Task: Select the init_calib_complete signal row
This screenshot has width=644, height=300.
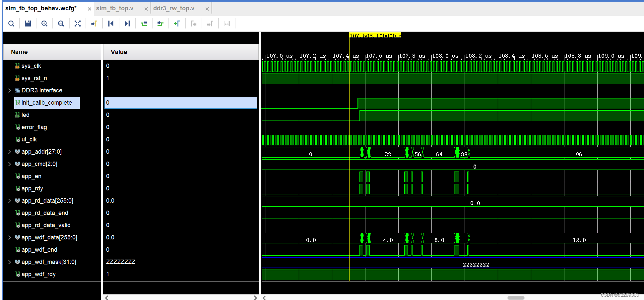Action: point(47,103)
